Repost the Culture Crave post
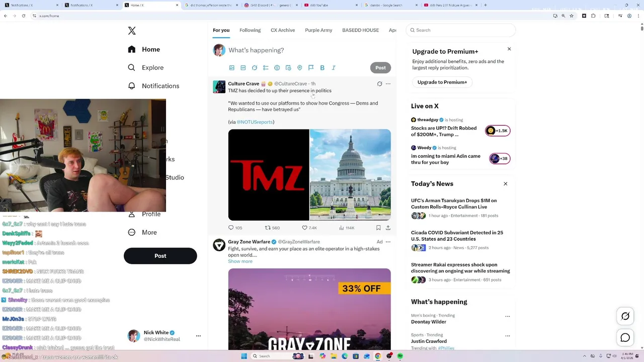 [272, 228]
